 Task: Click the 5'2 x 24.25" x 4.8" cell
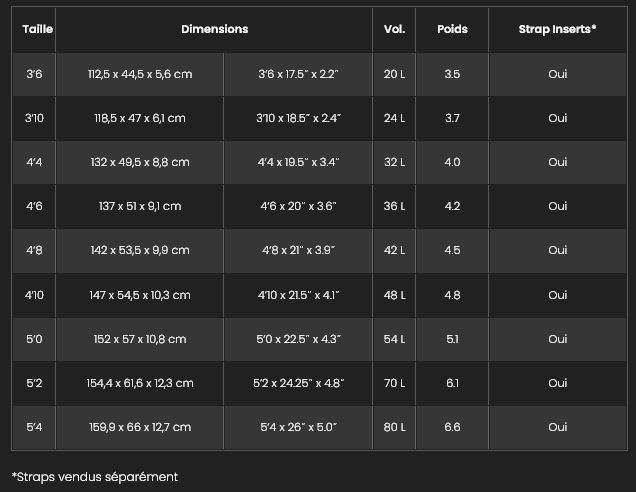[298, 383]
